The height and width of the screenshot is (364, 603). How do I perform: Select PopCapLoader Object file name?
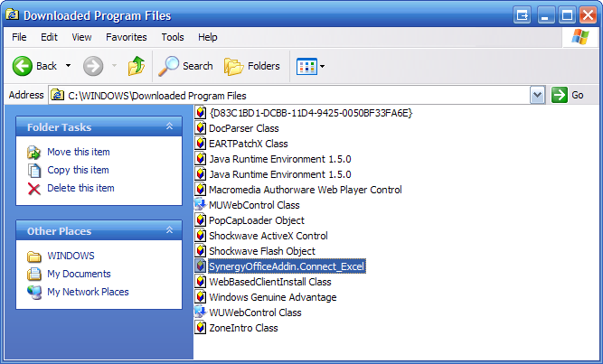257,220
